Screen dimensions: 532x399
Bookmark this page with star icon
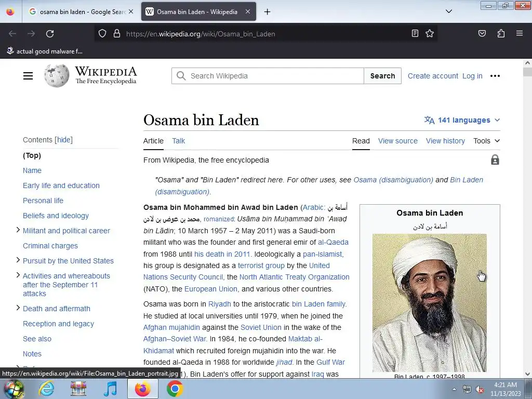tap(430, 33)
